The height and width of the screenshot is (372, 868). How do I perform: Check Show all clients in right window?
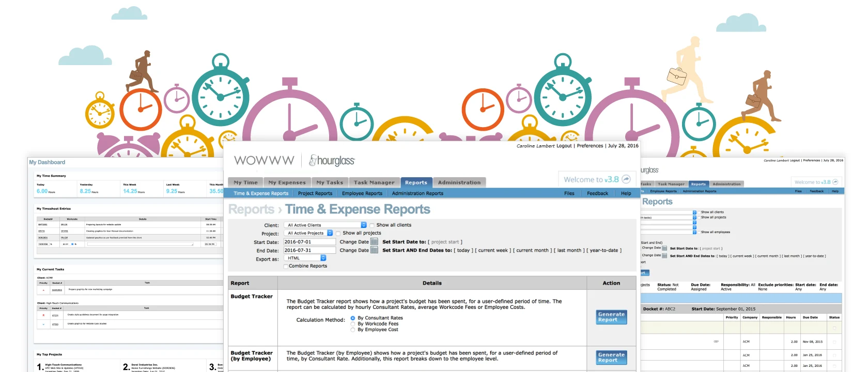pos(699,212)
